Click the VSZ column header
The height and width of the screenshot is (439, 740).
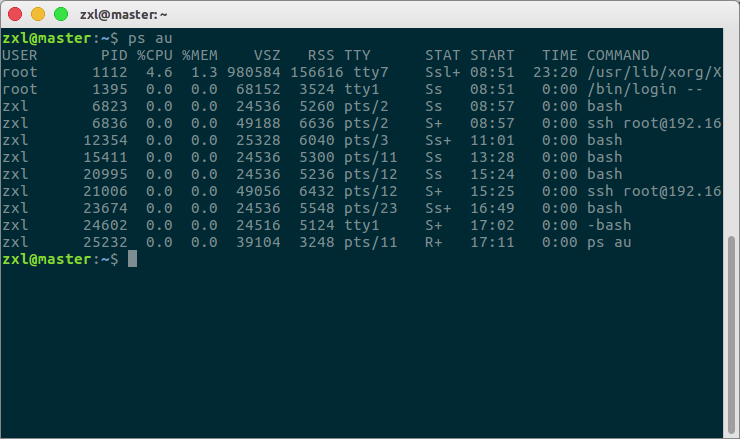267,55
